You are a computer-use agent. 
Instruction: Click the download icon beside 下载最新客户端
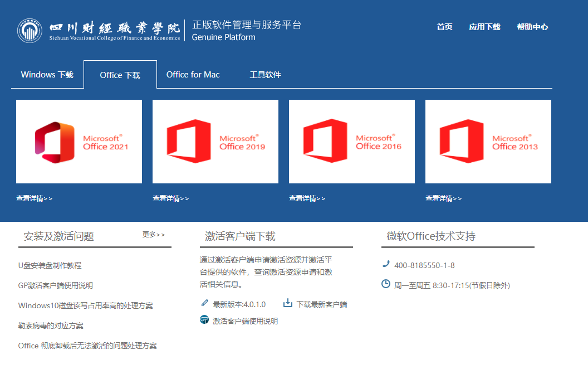(288, 303)
